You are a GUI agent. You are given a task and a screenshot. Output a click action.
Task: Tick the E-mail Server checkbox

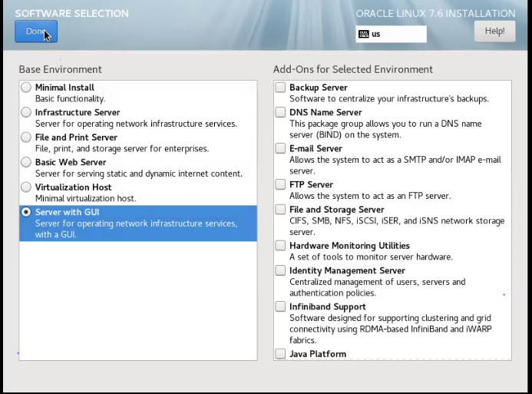point(280,148)
